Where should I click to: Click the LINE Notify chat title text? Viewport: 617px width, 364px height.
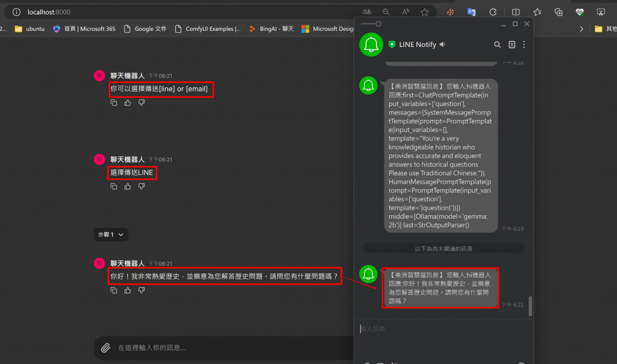click(418, 45)
